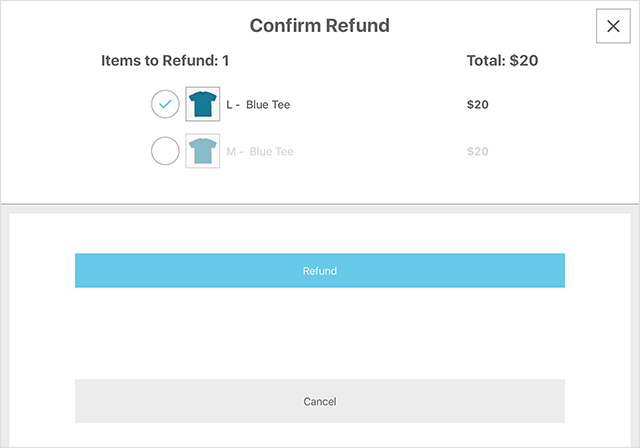Screen dimensions: 640x448
Task: Click the dark blue L tee thumbnail
Action: tap(203, 104)
